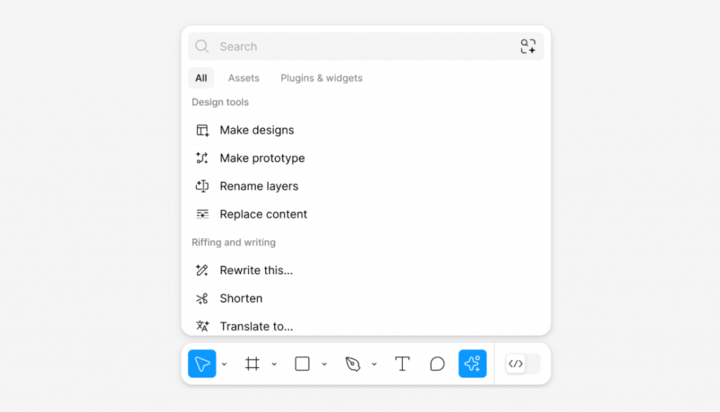Click the Translate to language icon
This screenshot has height=412, width=720.
tap(202, 326)
